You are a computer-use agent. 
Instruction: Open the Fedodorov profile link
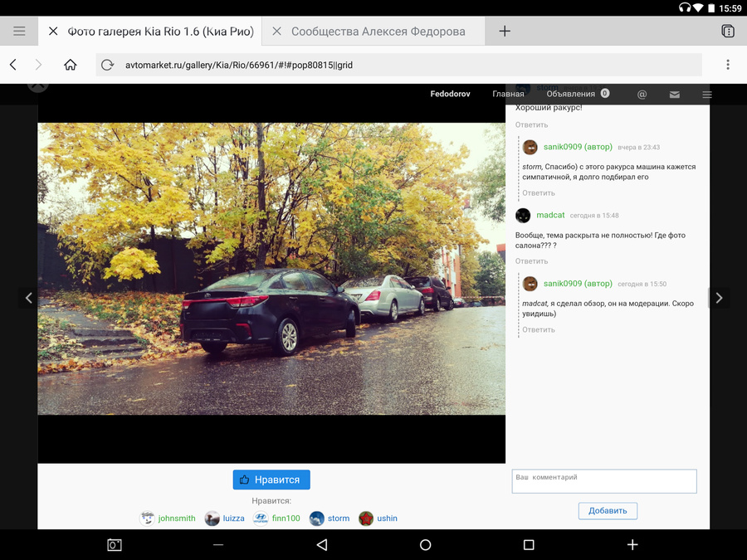coord(450,94)
